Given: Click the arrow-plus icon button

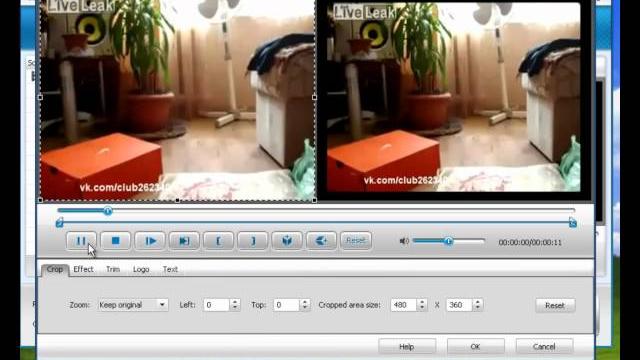Looking at the screenshot, I should coord(321,241).
